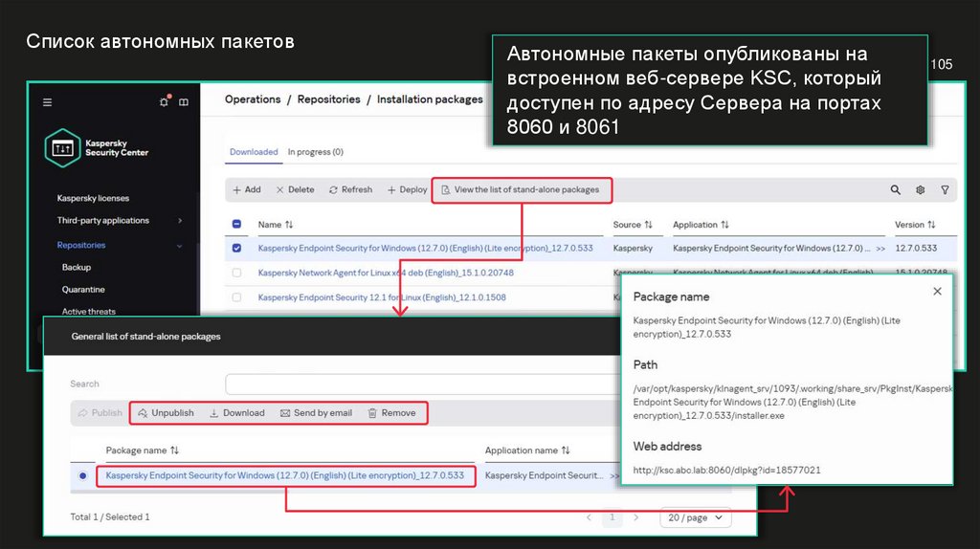Screen dimensions: 980x549
Task: Switch to the Downloaded tab
Action: [254, 152]
